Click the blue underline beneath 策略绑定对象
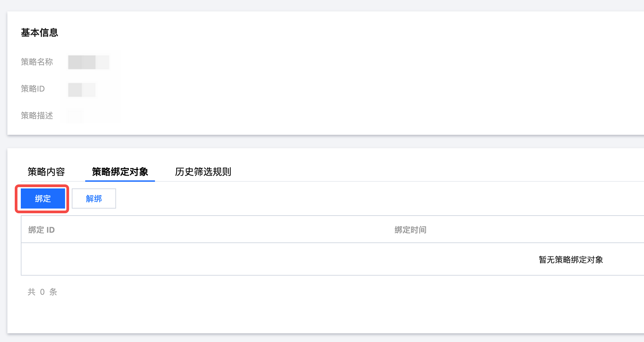The height and width of the screenshot is (342, 644). tap(120, 181)
